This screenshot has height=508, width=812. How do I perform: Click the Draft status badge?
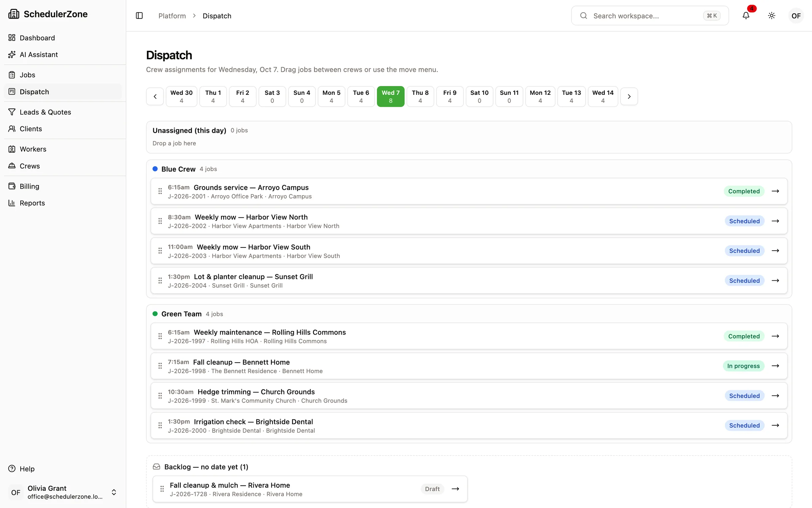[x=432, y=489]
